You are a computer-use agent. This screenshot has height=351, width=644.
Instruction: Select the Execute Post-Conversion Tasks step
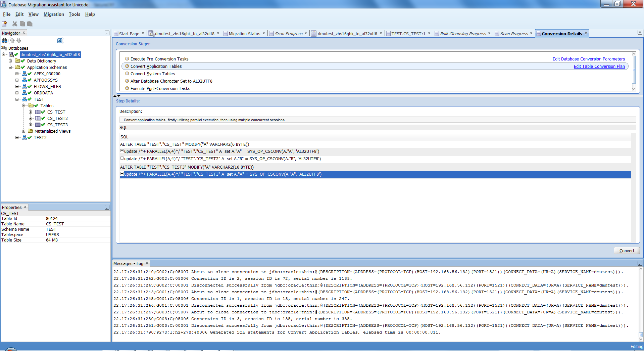(160, 88)
